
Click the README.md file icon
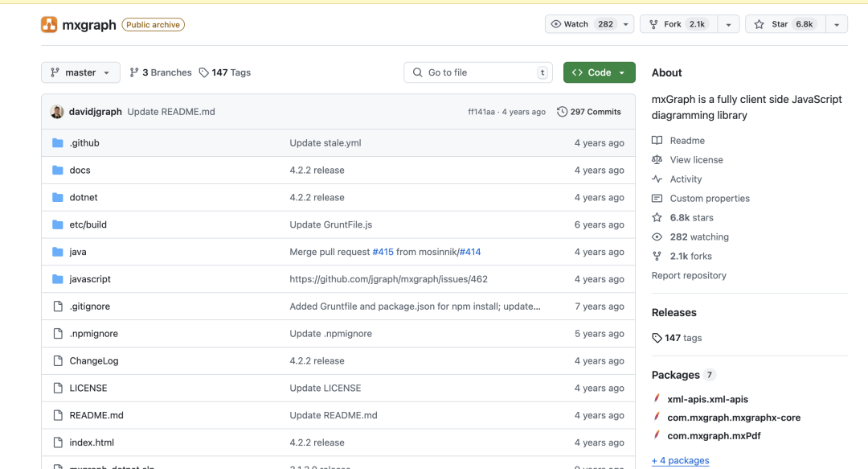[58, 415]
